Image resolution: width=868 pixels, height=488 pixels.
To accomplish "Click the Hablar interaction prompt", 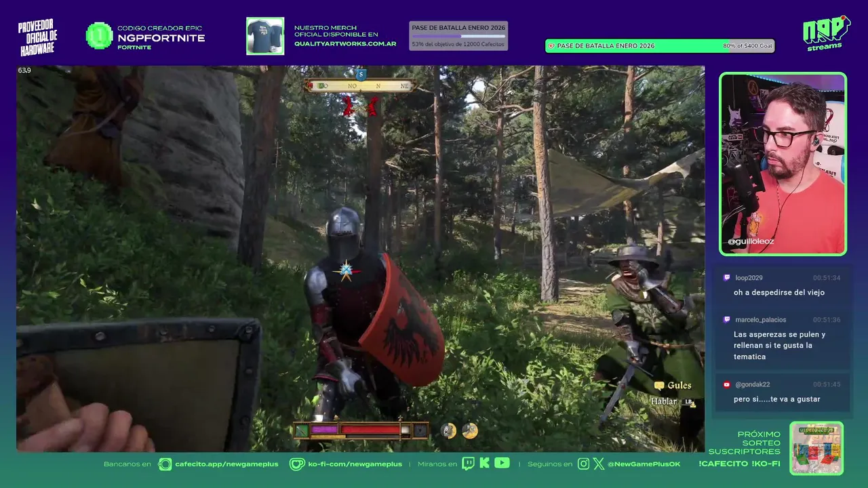I will (664, 402).
